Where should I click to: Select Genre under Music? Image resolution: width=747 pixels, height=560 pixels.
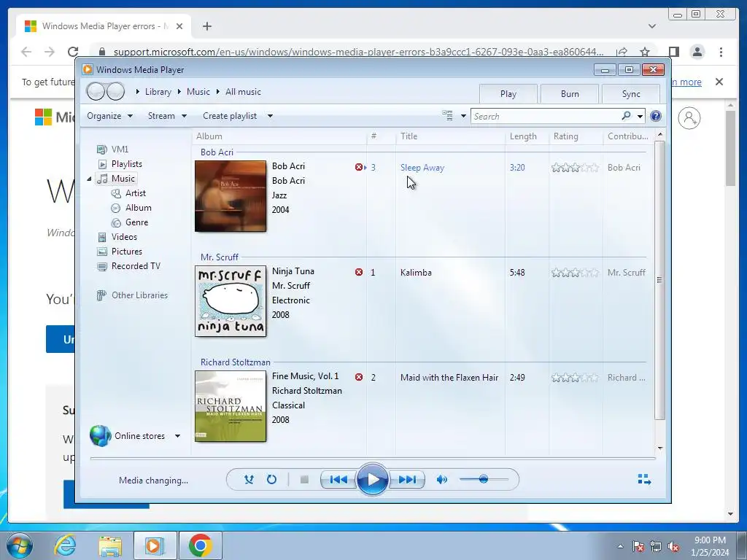[130, 222]
